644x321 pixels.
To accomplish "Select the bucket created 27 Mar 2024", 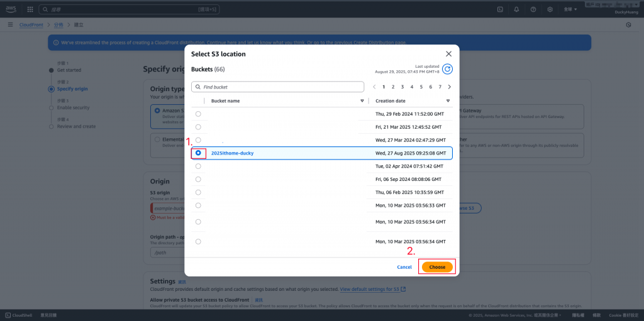I will coord(198,140).
